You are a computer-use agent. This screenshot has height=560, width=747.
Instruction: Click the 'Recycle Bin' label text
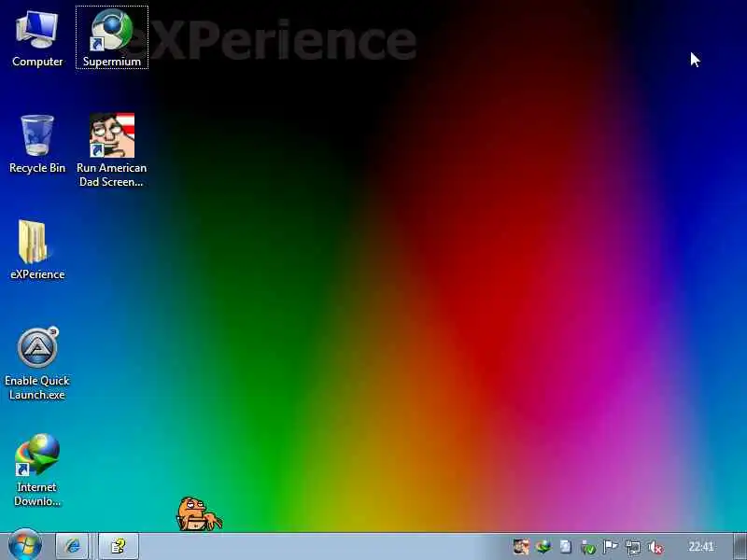[37, 168]
